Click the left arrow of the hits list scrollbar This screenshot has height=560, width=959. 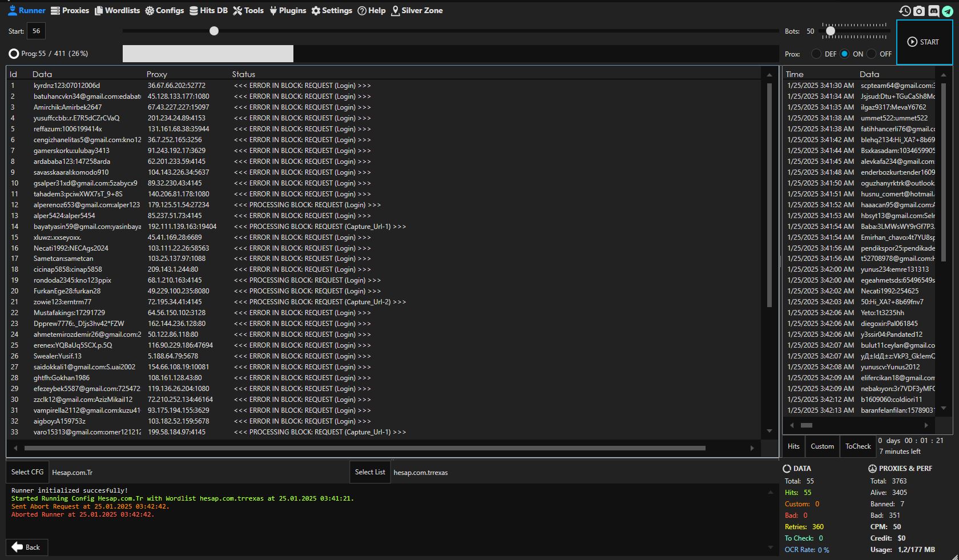792,425
